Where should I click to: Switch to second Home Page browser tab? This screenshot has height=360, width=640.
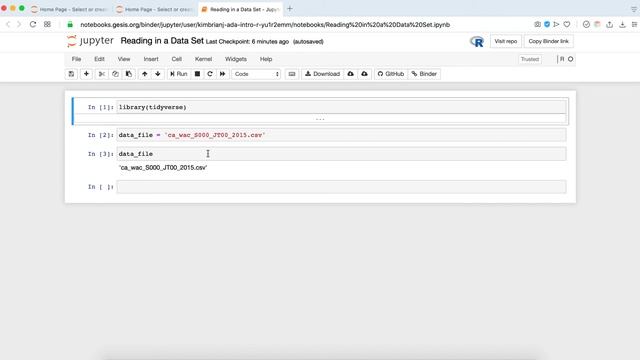(154, 9)
